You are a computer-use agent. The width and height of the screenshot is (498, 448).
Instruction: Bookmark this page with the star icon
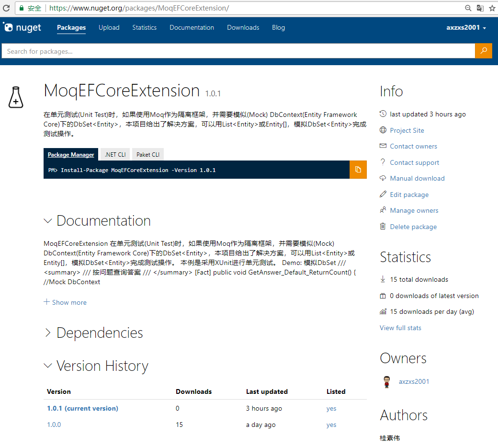point(492,8)
